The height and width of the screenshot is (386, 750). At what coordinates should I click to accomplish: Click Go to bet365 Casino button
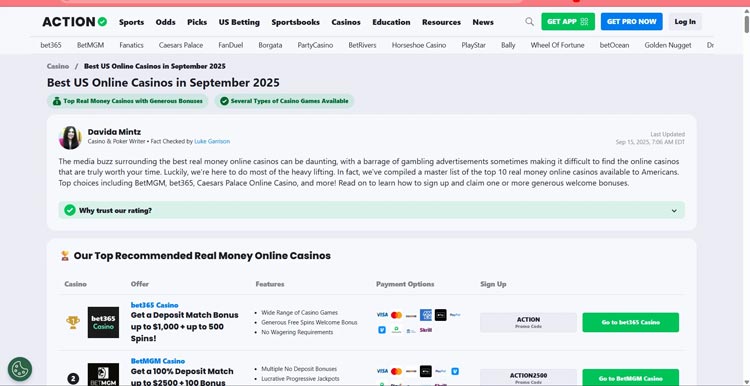630,322
